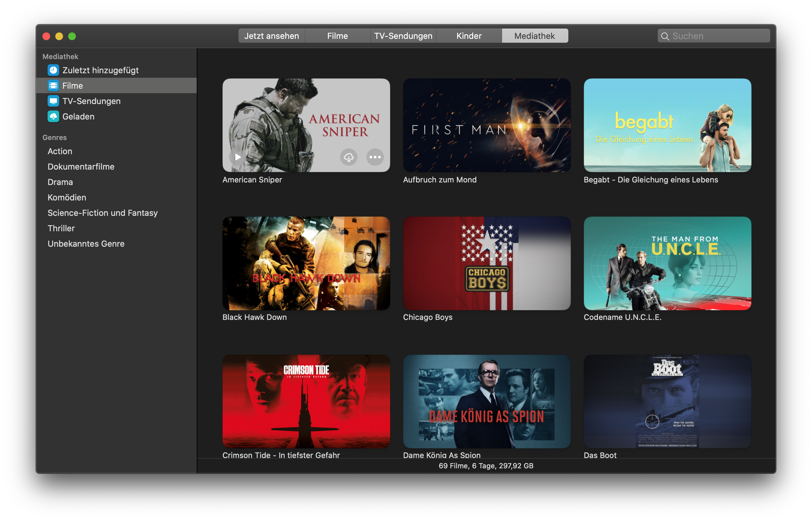Play American Sniper with the play button
The height and width of the screenshot is (521, 812).
tap(238, 157)
